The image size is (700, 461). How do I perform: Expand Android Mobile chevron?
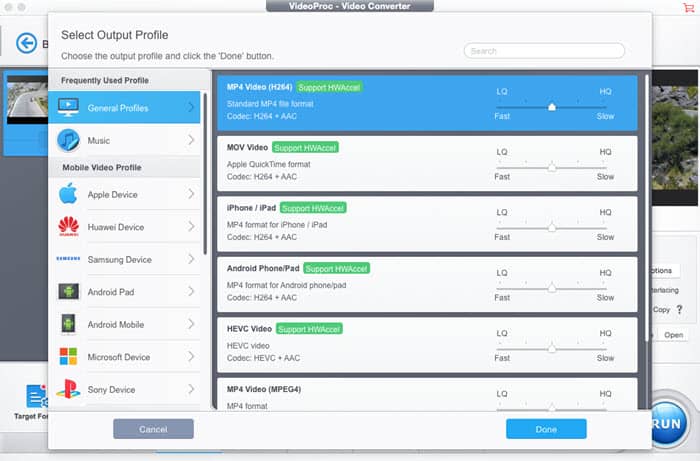point(191,324)
